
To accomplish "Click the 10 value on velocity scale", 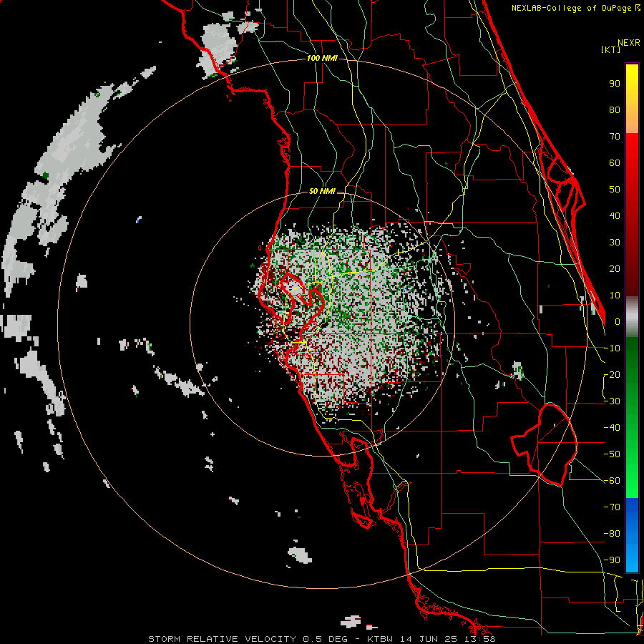I will (615, 296).
